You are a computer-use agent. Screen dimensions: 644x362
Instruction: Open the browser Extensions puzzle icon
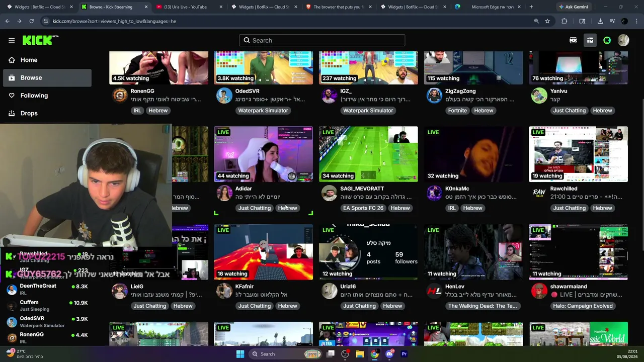(x=564, y=21)
